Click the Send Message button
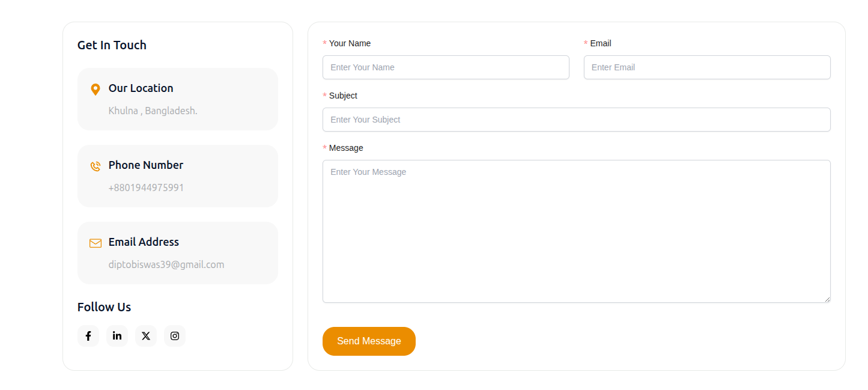868x390 pixels. pos(369,341)
